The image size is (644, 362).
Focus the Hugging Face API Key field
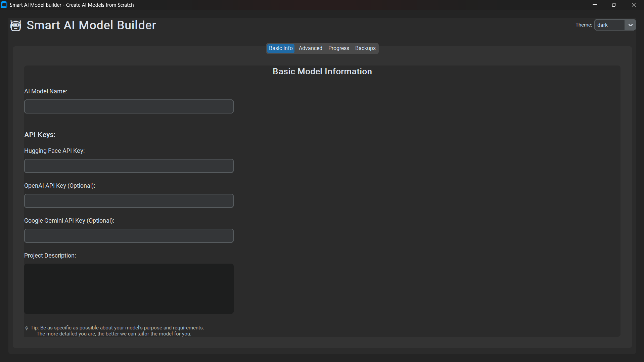129,166
